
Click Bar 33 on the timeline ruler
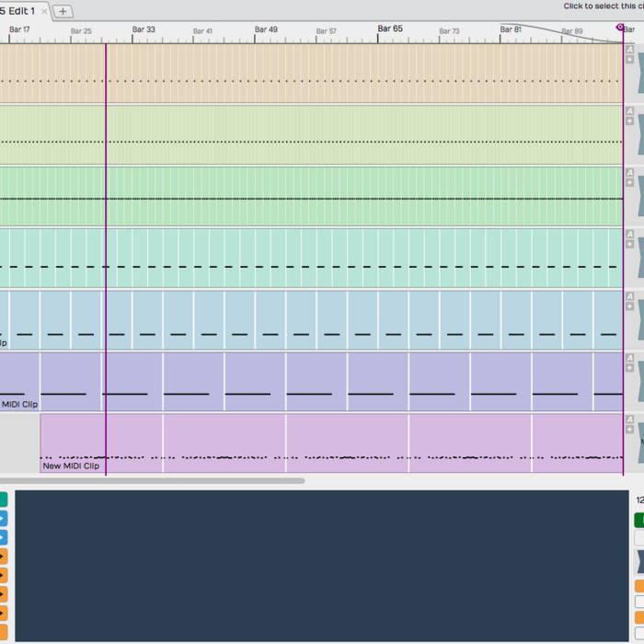click(144, 29)
